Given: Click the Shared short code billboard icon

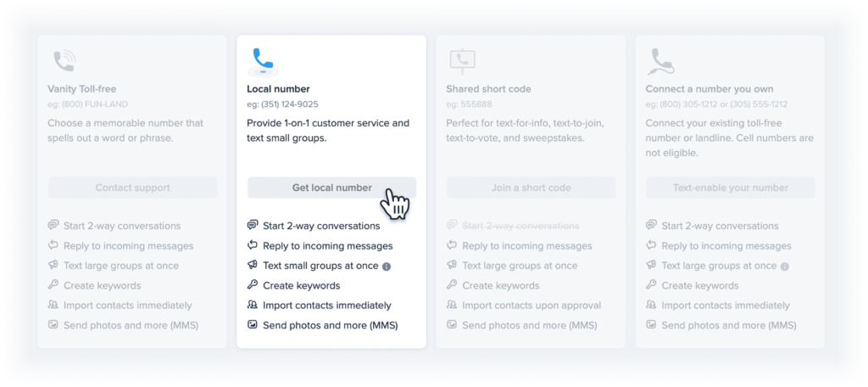Looking at the screenshot, I should pyautogui.click(x=462, y=61).
